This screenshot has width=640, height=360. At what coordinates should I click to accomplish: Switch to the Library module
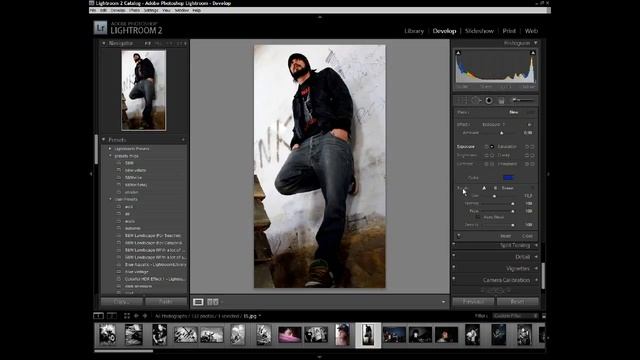pos(414,31)
